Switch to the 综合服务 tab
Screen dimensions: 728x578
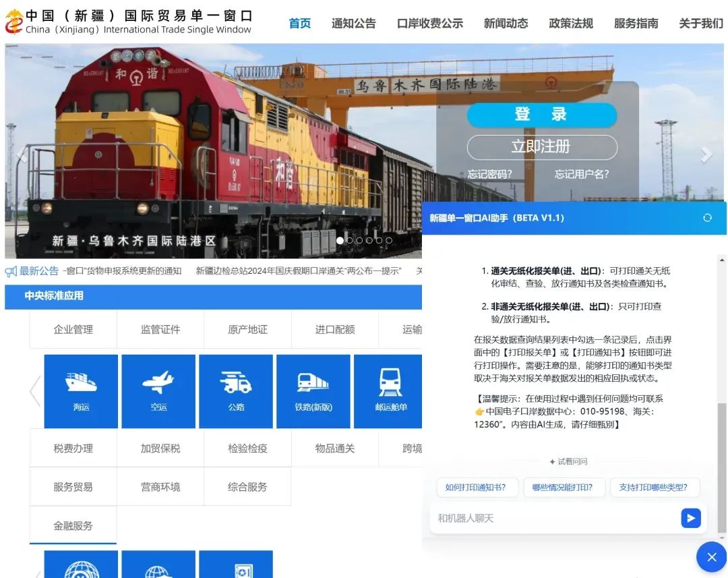coord(248,487)
